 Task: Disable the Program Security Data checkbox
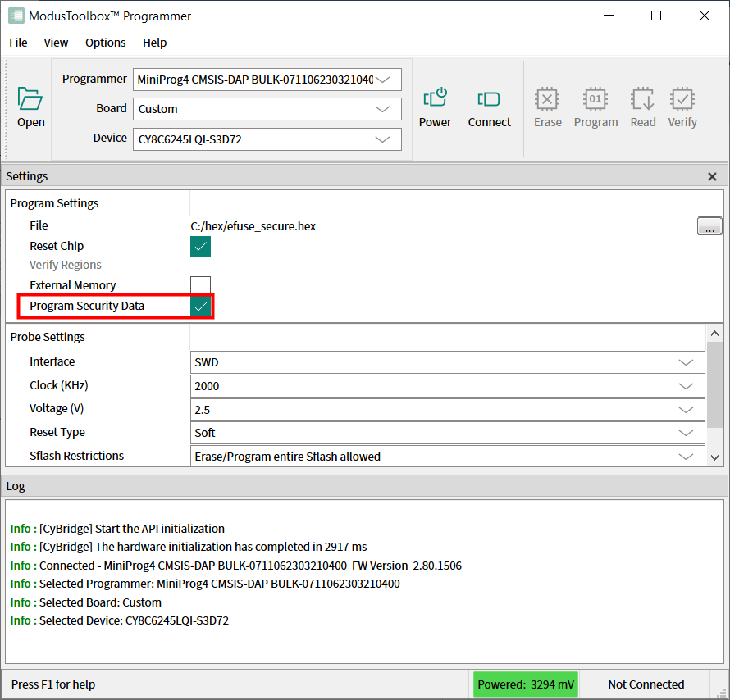200,307
